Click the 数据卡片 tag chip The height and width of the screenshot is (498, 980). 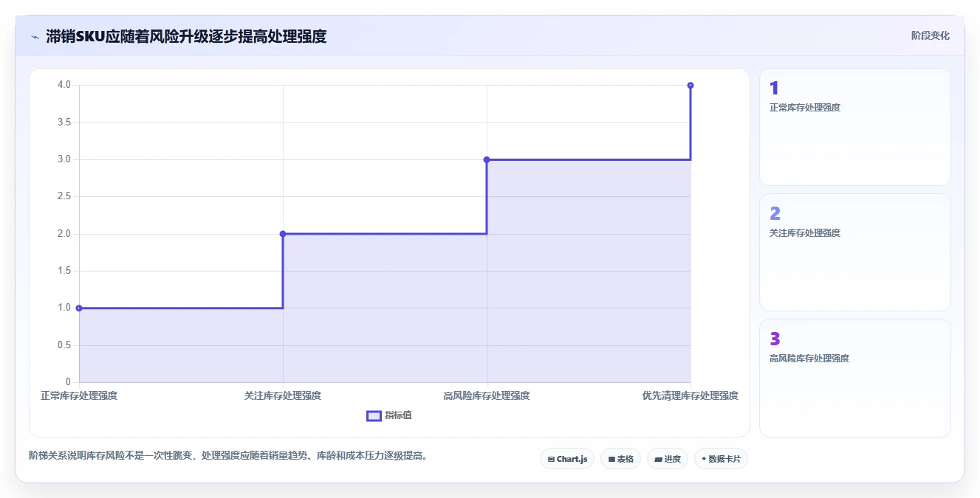(721, 459)
